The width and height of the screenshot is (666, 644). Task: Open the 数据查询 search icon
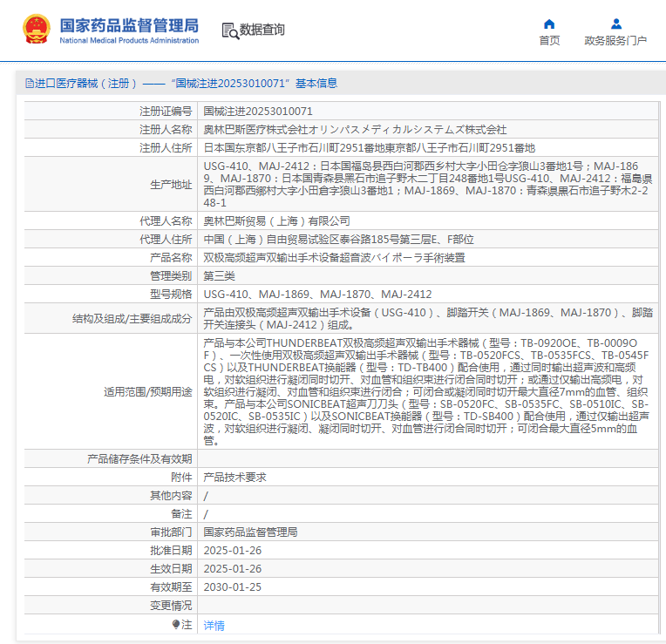click(x=230, y=31)
